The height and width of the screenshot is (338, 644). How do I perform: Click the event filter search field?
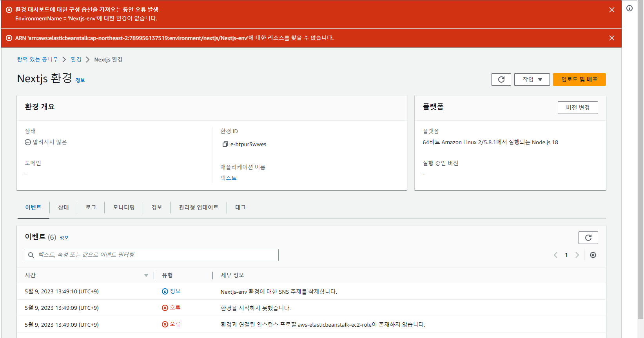pyautogui.click(x=152, y=255)
